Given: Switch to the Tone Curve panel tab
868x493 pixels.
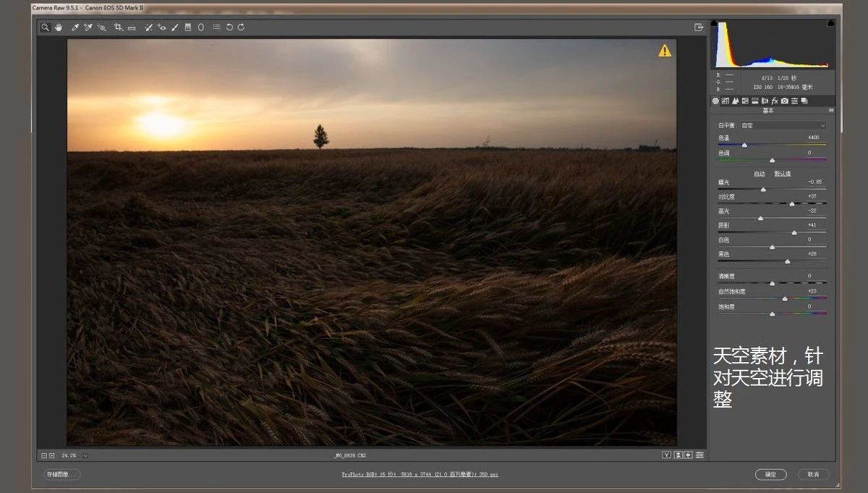Looking at the screenshot, I should click(x=726, y=101).
